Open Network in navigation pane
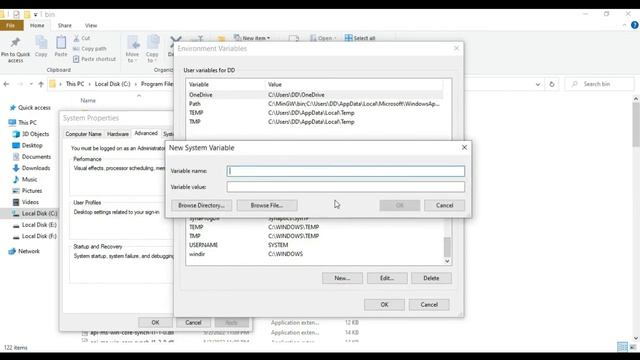This screenshot has width=640, height=360. click(x=24, y=251)
